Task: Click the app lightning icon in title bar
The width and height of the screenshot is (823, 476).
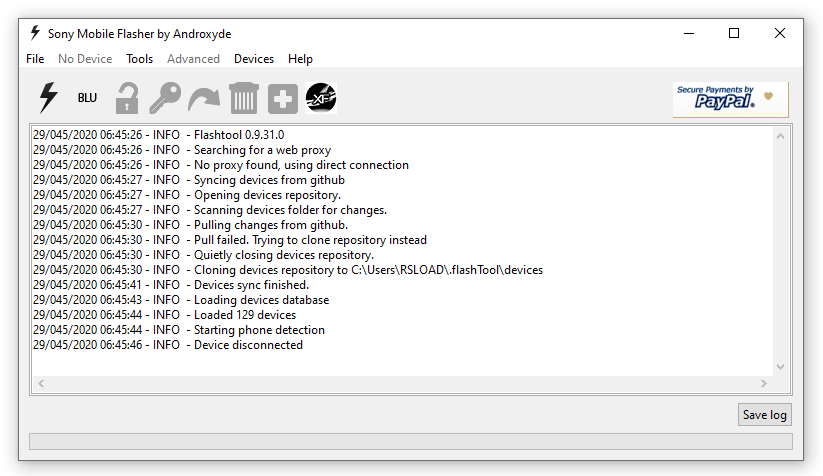Action: 35,33
